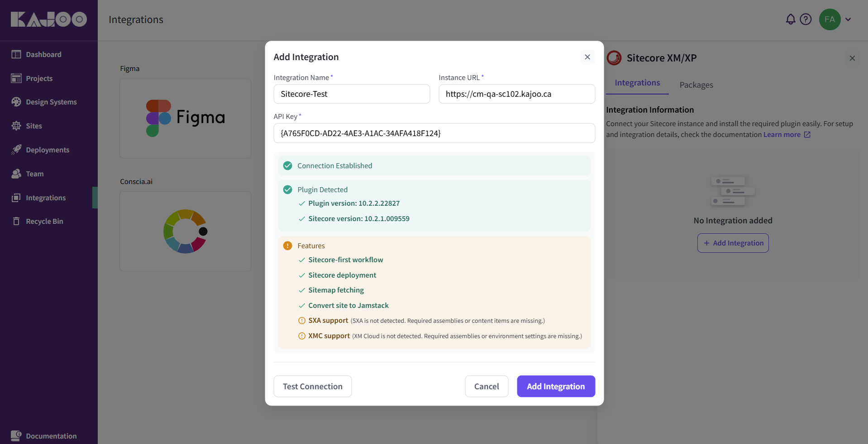Switch to the Packages tab
This screenshot has width=868, height=444.
(696, 85)
